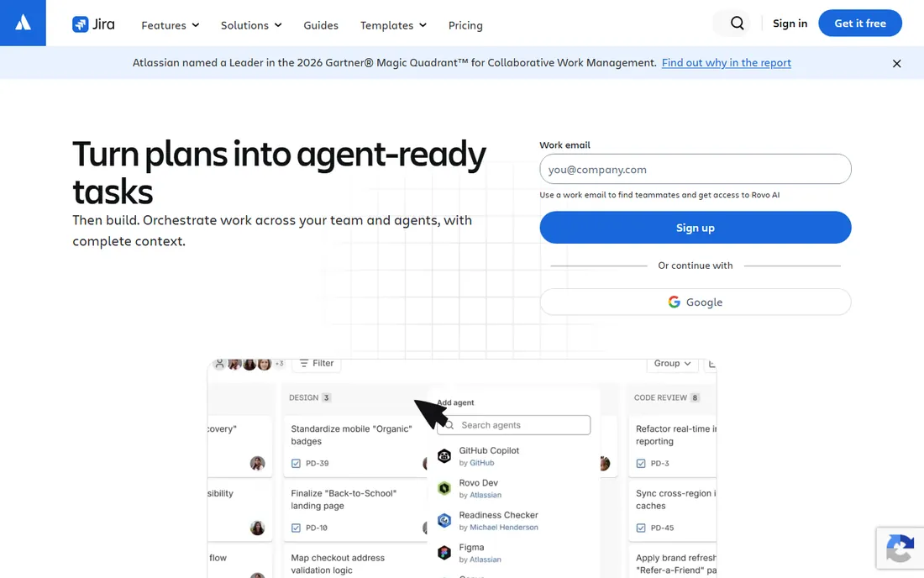Expand the Templates menu
The width and height of the screenshot is (924, 578).
point(393,25)
